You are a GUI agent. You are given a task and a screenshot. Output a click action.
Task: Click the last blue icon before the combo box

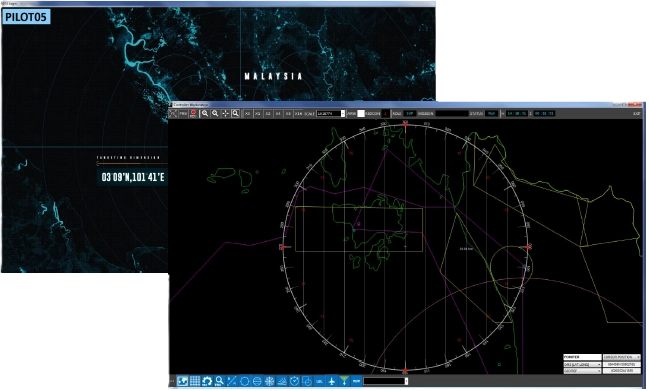[356, 381]
